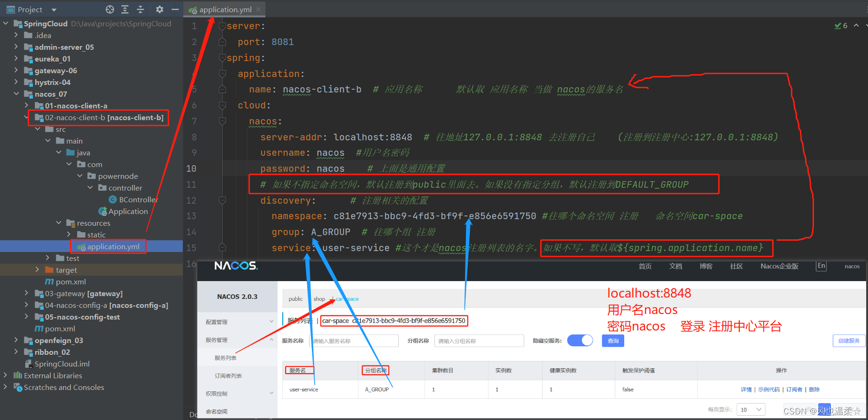Click the inspections checkmark widget showing 6
This screenshot has height=420, width=868.
[841, 26]
